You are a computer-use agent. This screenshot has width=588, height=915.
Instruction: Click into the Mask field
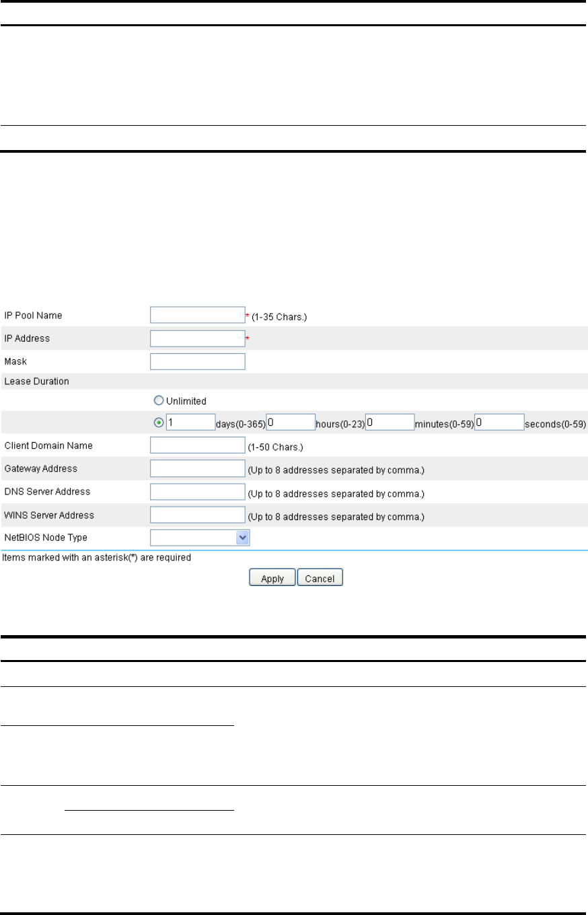click(197, 362)
